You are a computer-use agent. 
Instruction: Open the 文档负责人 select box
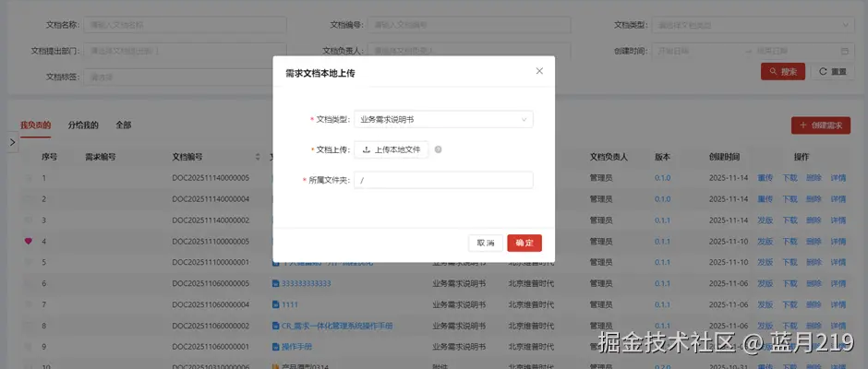pyautogui.click(x=469, y=51)
